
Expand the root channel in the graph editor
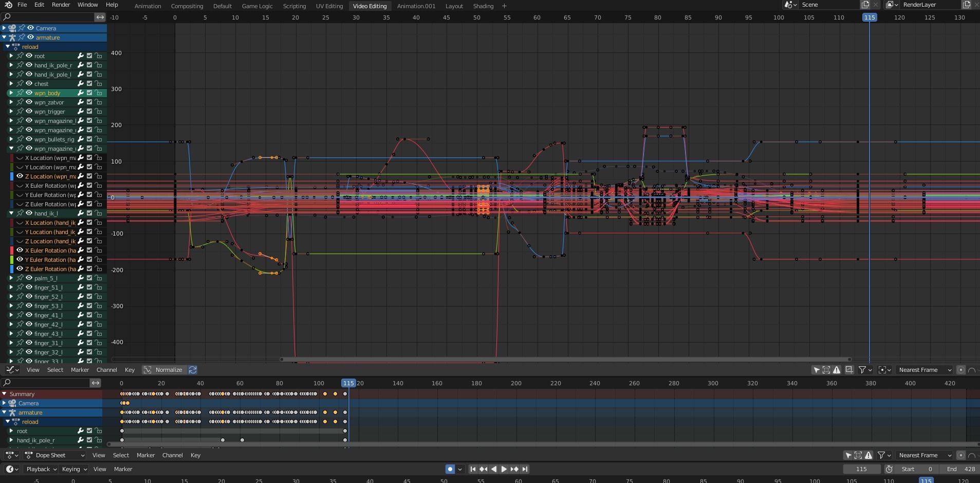[x=11, y=56]
